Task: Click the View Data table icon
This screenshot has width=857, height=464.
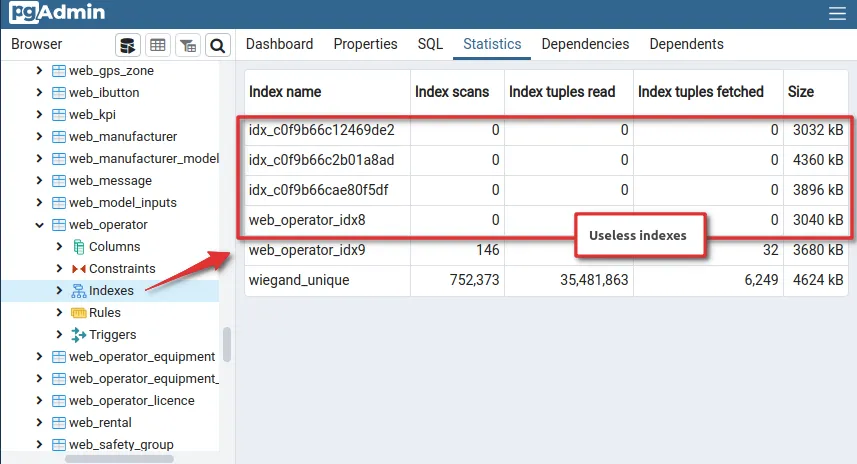Action: click(x=158, y=45)
